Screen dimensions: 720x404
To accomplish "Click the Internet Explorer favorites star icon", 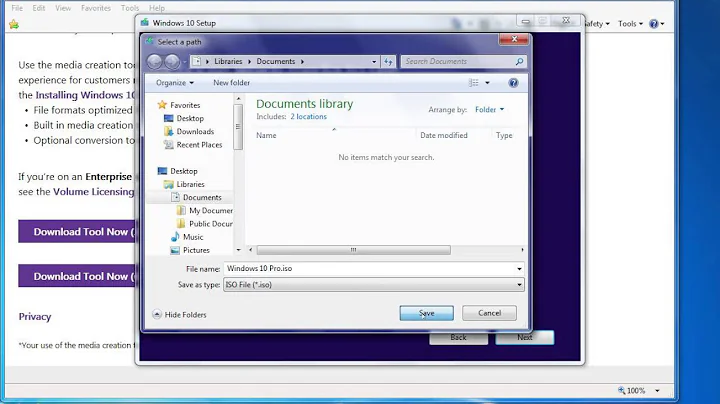I will click(14, 24).
